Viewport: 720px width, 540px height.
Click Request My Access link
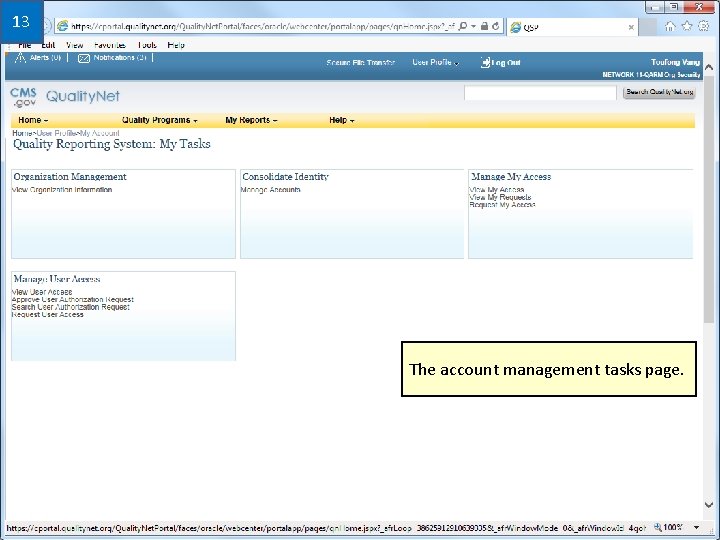coord(502,205)
